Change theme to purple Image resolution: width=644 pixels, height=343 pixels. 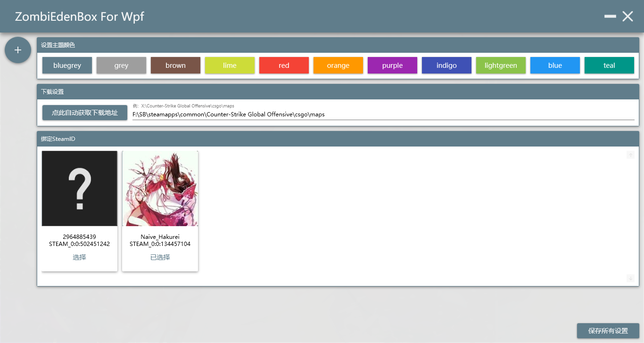pyautogui.click(x=392, y=65)
